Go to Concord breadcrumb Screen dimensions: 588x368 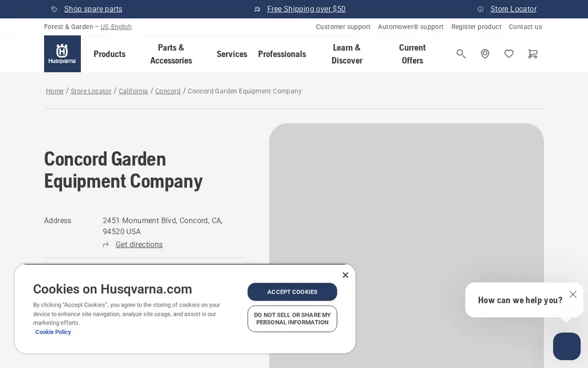(168, 91)
